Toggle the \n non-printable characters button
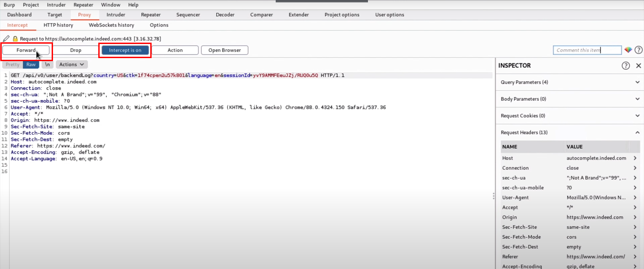The height and width of the screenshot is (269, 644). coord(47,64)
